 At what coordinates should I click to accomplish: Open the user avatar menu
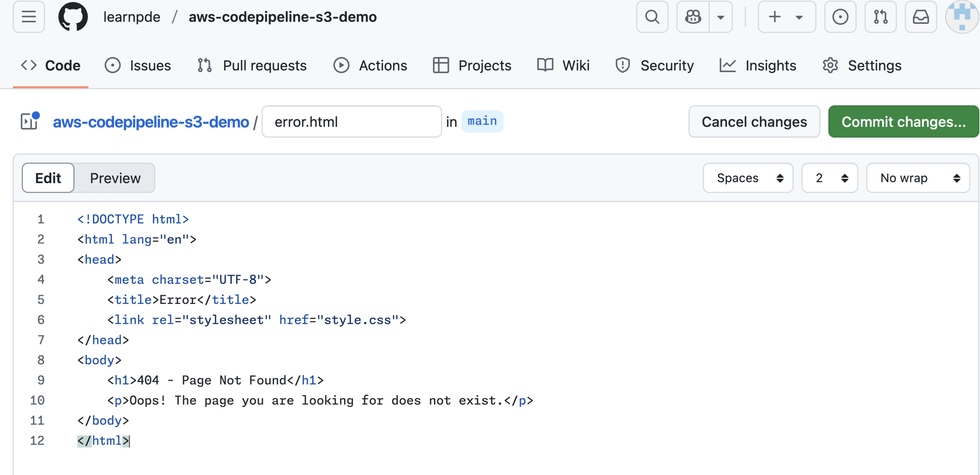(962, 17)
